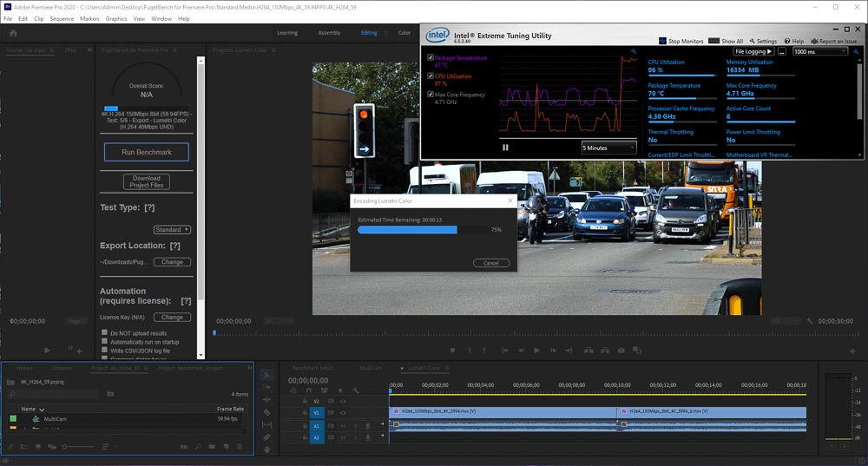Screen dimensions: 868x466
Task: Uncheck Max Core Frequency in XTU legend
Action: coord(431,94)
